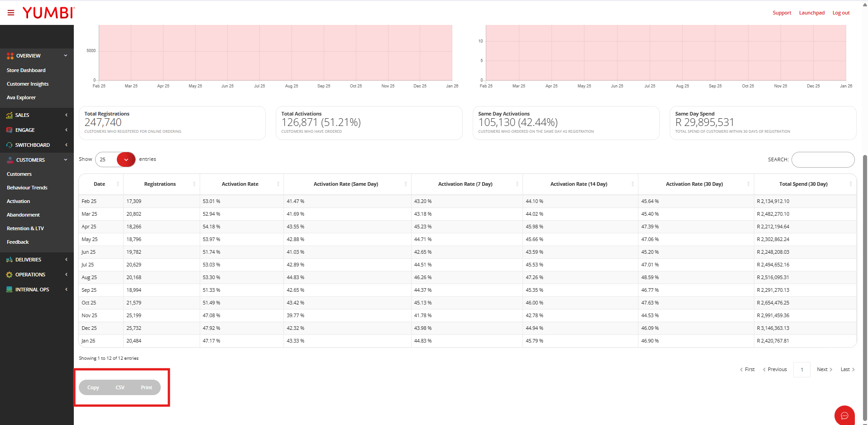Sort by Total Spend (30 Day) column
This screenshot has width=868, height=425.
click(x=803, y=184)
